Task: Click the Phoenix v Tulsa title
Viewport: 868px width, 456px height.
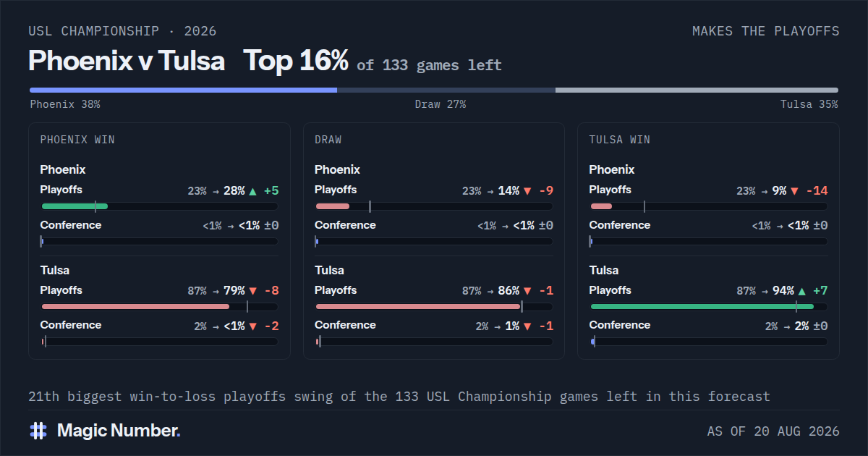Action: coord(127,61)
